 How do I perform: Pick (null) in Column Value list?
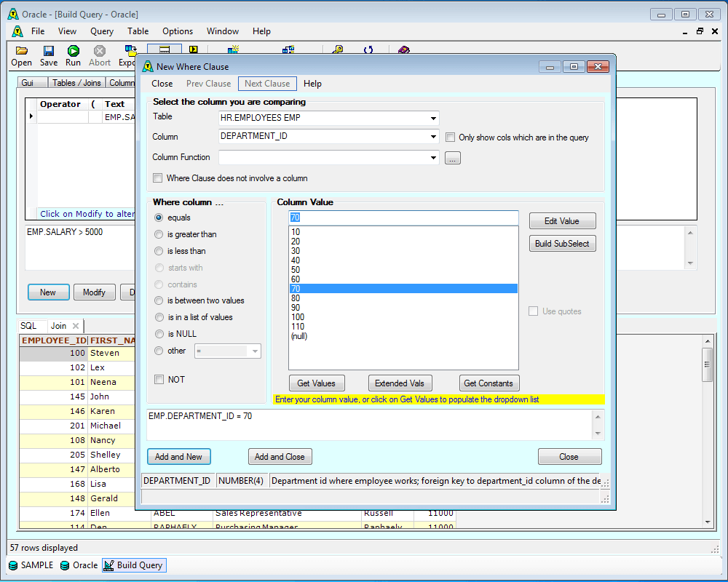coord(403,336)
